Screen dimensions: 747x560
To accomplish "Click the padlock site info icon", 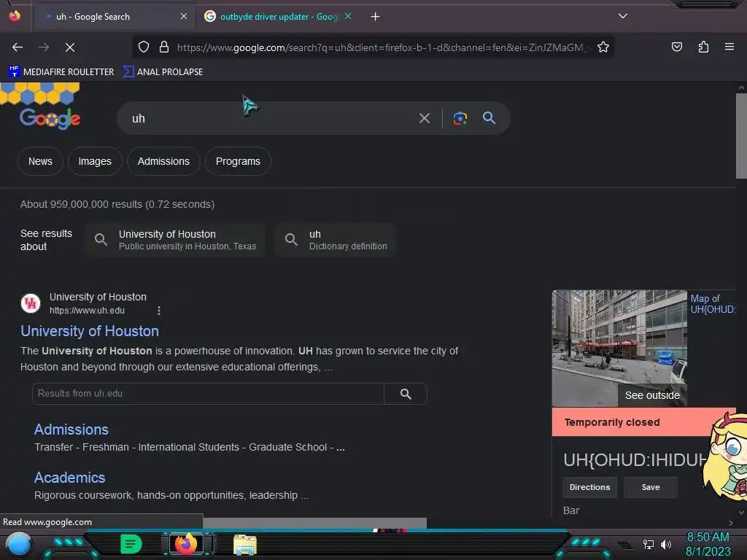I will [x=164, y=47].
